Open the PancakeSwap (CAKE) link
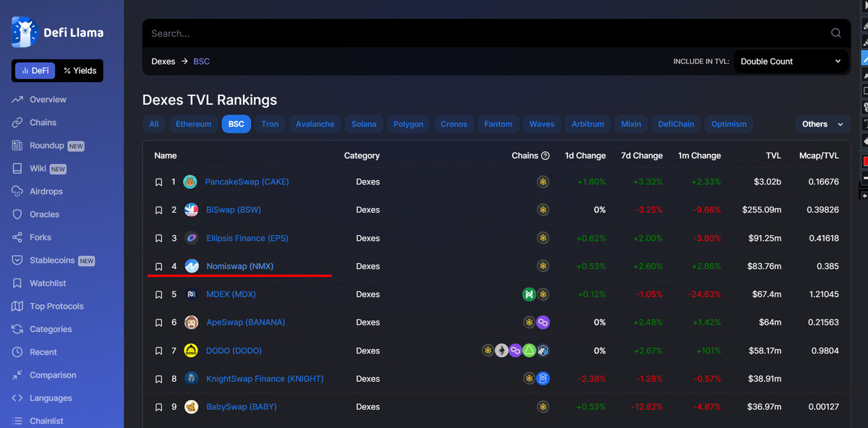This screenshot has height=428, width=868. (247, 182)
